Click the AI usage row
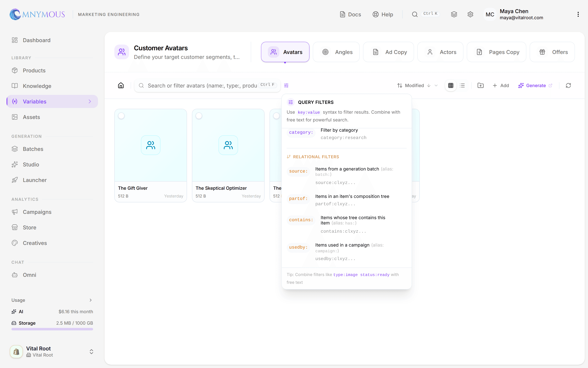This screenshot has height=368, width=588. [52, 312]
